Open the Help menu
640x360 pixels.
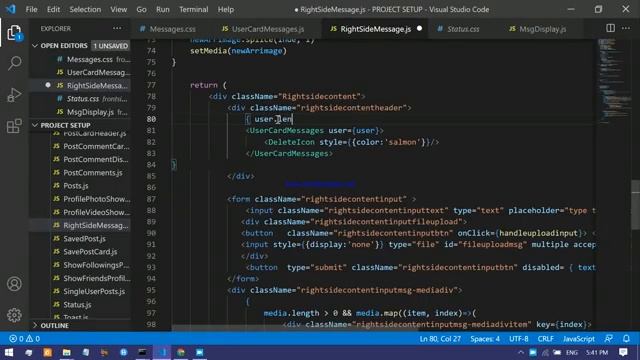coord(225,9)
